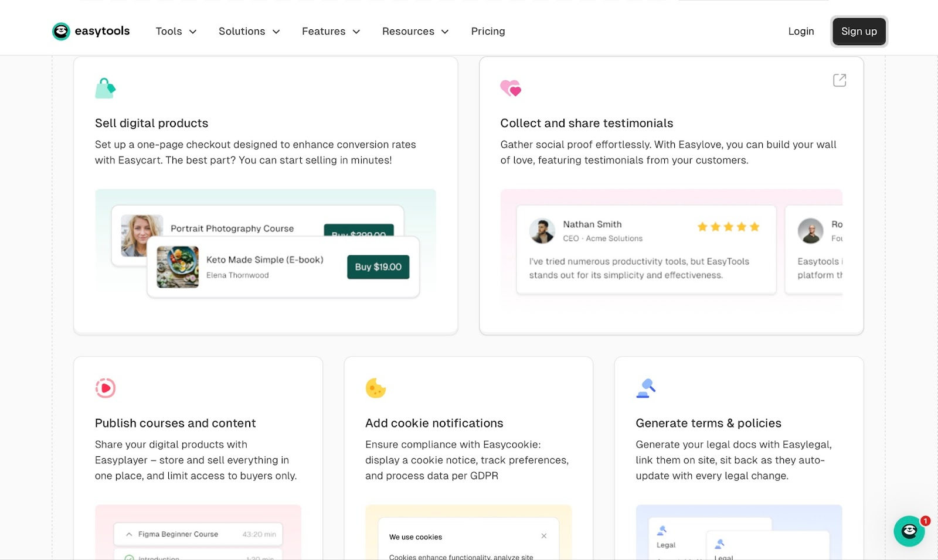Image resolution: width=938 pixels, height=560 pixels.
Task: Click Nathan Smith's avatar photo
Action: coord(542,231)
